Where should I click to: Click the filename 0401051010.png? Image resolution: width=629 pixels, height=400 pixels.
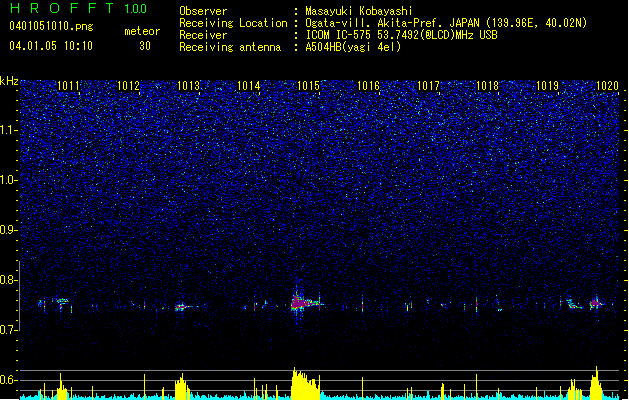51,26
